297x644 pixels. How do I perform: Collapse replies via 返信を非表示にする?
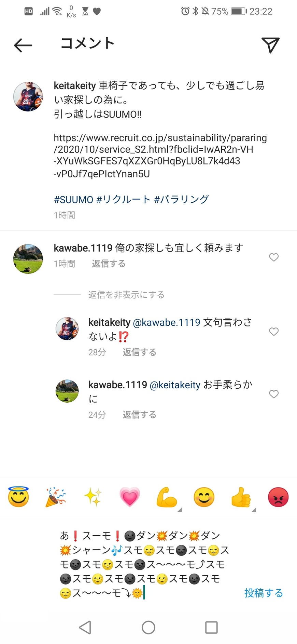point(126,295)
